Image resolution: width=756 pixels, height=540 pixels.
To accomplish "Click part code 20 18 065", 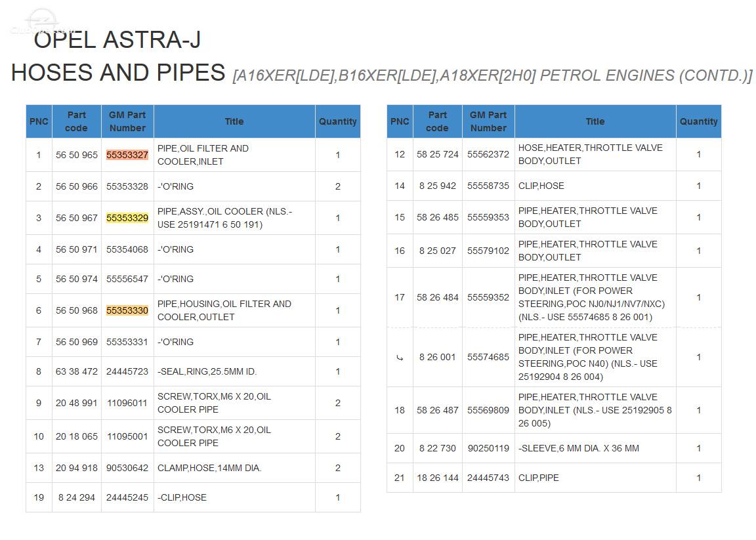I will (77, 436).
